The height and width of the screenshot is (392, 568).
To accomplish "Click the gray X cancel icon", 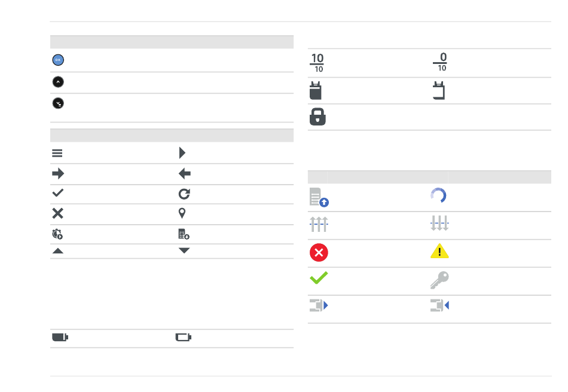I will (57, 213).
